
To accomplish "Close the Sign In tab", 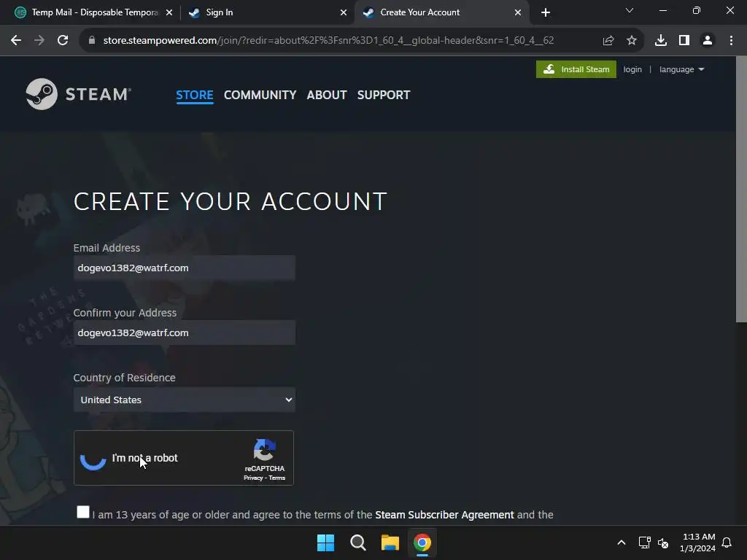I will tap(344, 12).
